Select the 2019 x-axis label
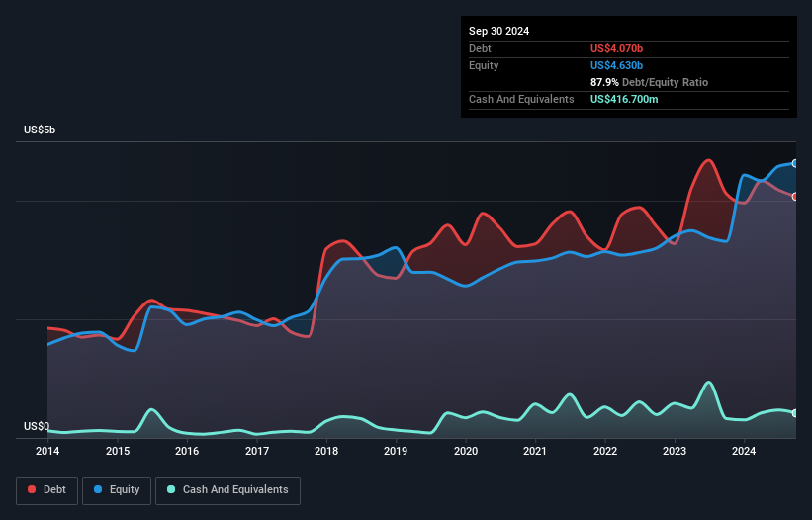 point(396,451)
